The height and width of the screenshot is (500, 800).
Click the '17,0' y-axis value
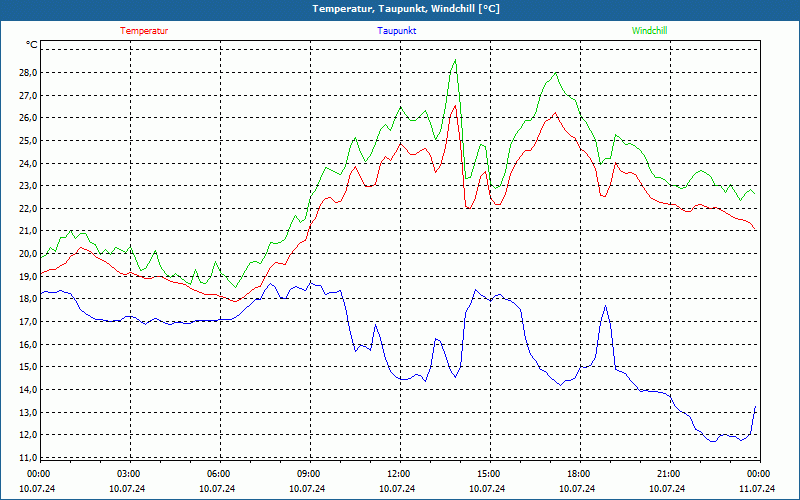pyautogui.click(x=28, y=321)
